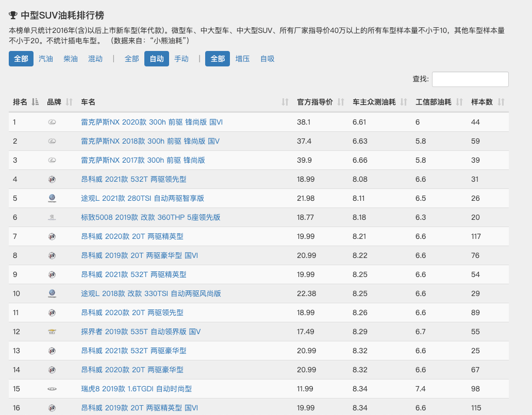Screen dimensions: 532x415
Task: Open 途观L 2018款 改款 330TSI 自动两驱风尚版
Action: pyautogui.click(x=151, y=293)
